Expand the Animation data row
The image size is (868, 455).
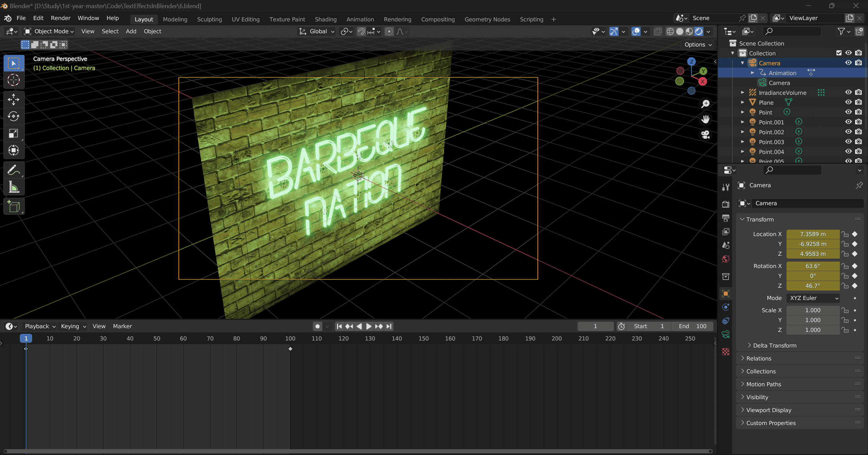point(752,73)
